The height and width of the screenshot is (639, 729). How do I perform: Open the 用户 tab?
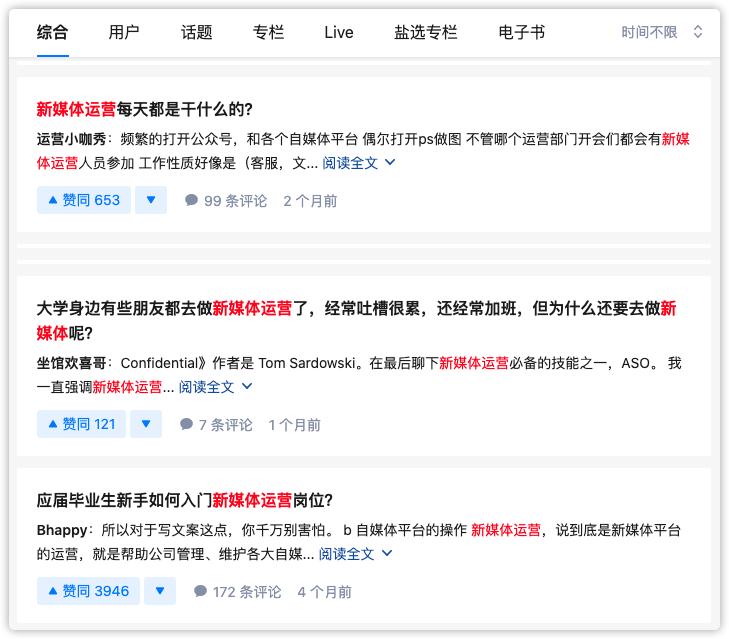click(x=124, y=33)
